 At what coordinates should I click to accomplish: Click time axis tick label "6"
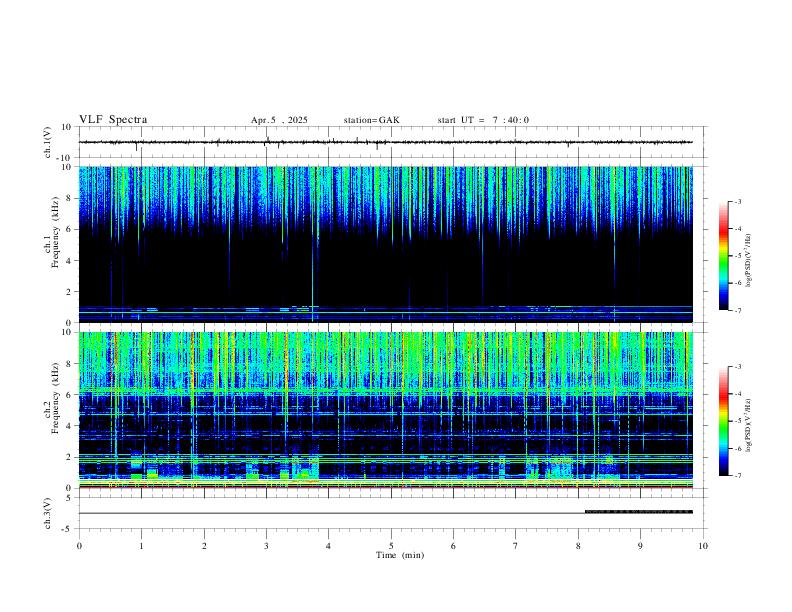click(454, 546)
